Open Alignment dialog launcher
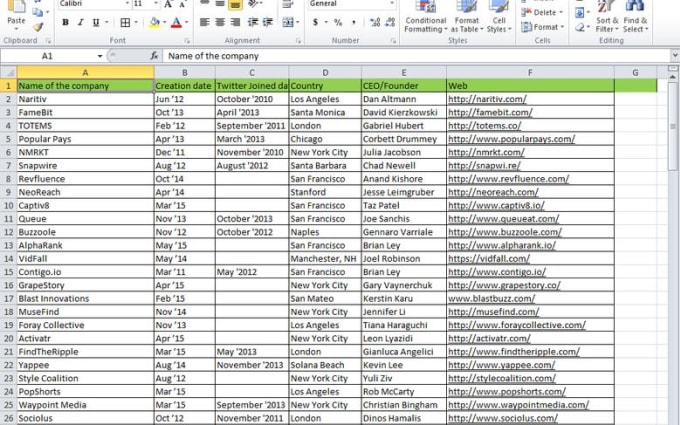The width and height of the screenshot is (680, 425). (298, 41)
